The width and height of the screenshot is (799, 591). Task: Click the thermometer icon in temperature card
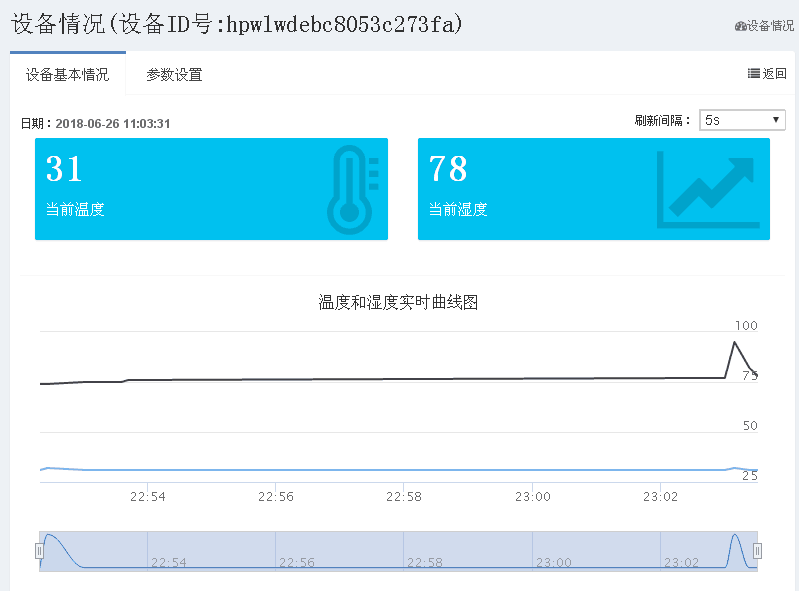[x=353, y=190]
